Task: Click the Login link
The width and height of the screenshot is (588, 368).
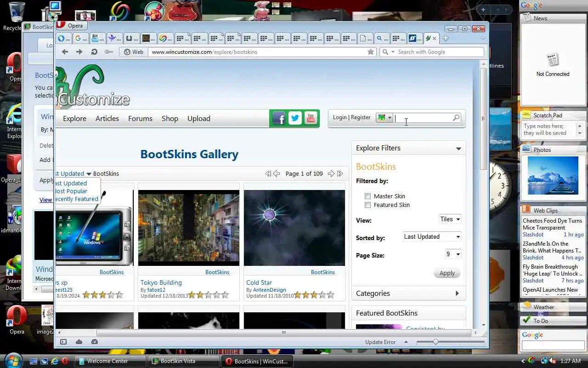Action: 340,117
